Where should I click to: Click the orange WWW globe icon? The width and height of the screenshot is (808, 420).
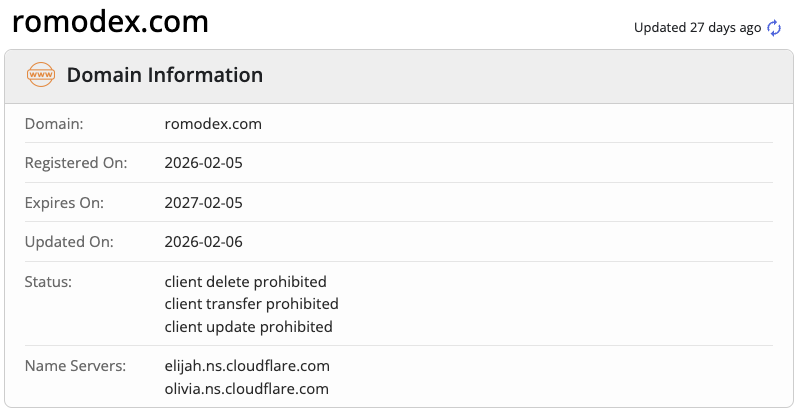click(x=41, y=75)
